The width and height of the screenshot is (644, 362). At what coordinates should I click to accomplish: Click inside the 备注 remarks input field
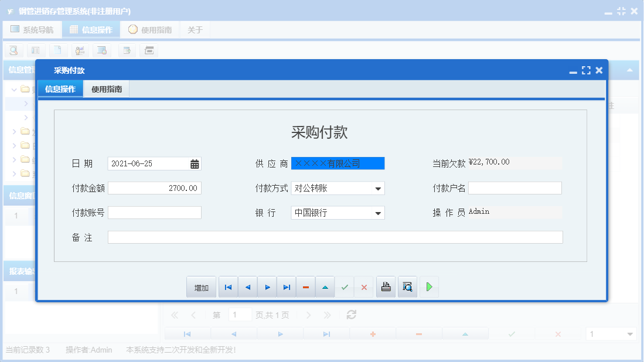[x=334, y=237]
